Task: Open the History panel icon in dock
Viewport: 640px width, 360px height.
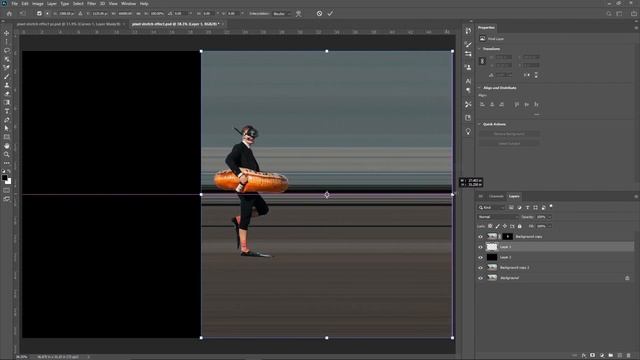Action: pyautogui.click(x=468, y=31)
